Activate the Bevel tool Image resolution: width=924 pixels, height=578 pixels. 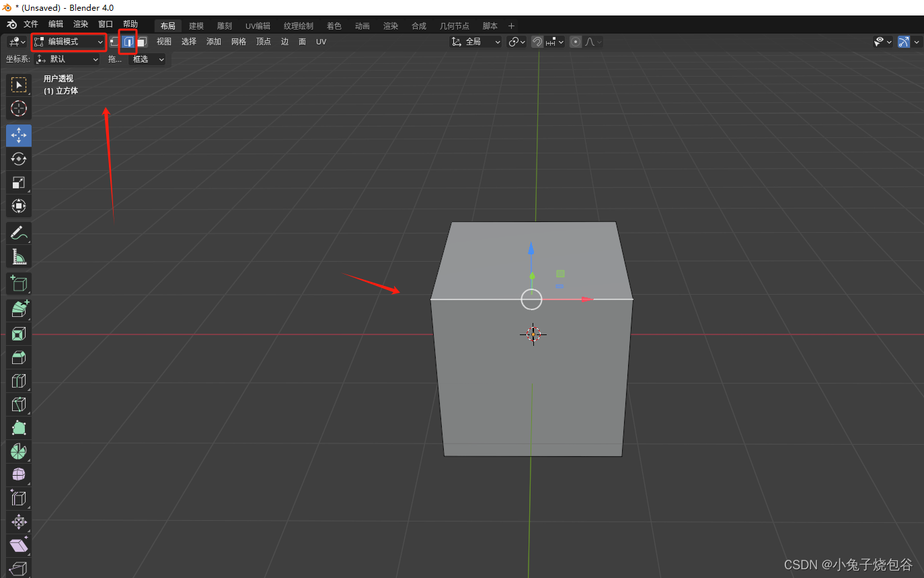coord(19,357)
